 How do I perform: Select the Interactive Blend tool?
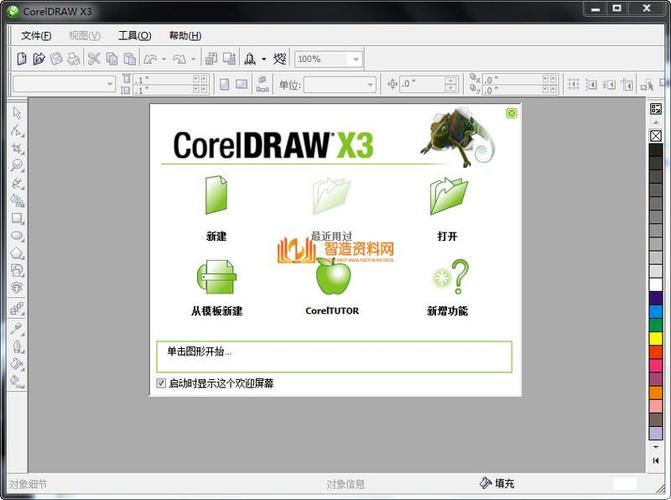click(x=17, y=308)
